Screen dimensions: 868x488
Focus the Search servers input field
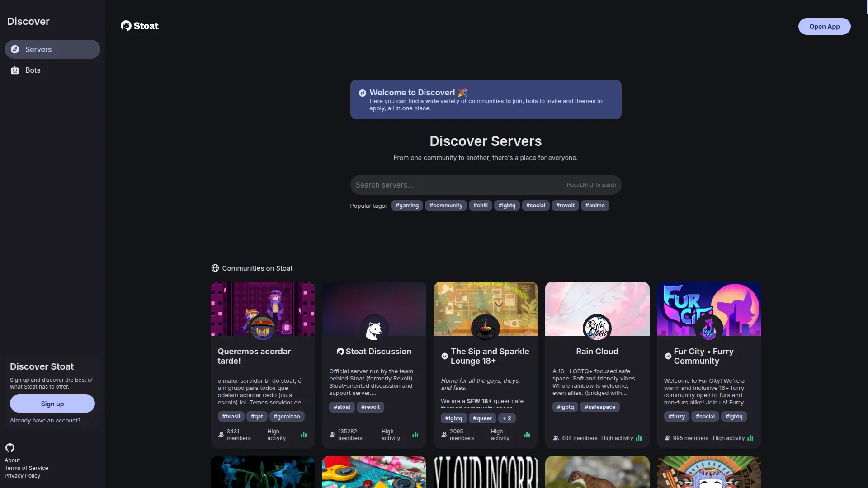tap(486, 185)
